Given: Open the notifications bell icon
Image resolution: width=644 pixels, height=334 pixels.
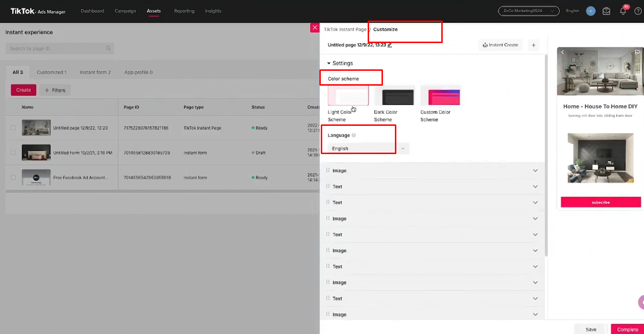Looking at the screenshot, I should pyautogui.click(x=623, y=11).
